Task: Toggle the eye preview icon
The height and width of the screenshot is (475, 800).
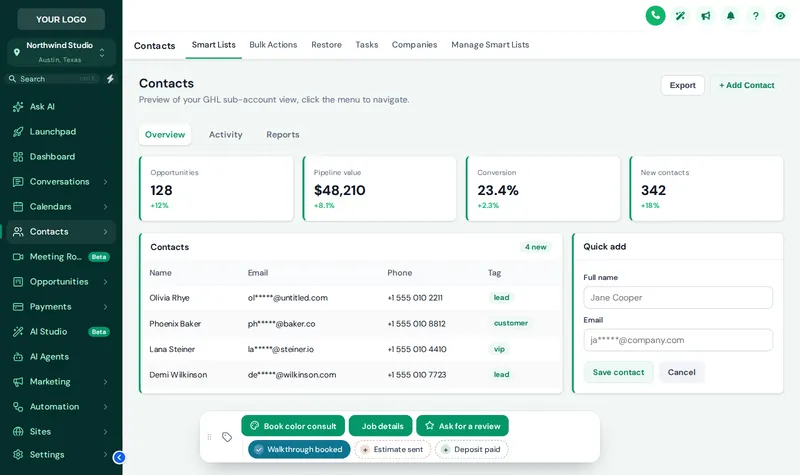Action: click(x=780, y=16)
